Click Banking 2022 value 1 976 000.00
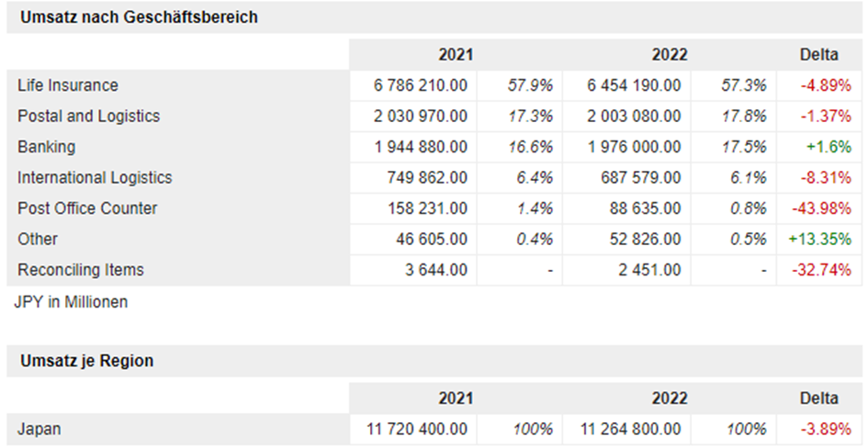 (x=635, y=147)
